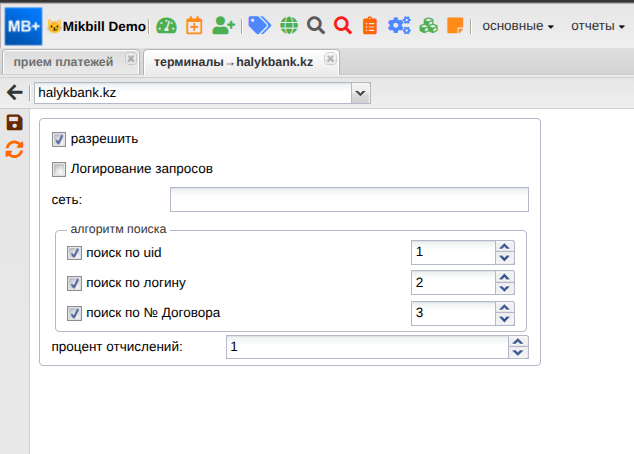The width and height of the screenshot is (634, 454).
Task: Decrease поиск по логину priority value
Action: tap(504, 288)
